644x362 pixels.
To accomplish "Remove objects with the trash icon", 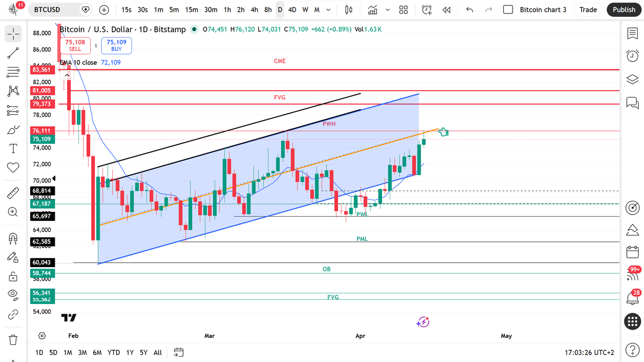I will tap(13, 339).
